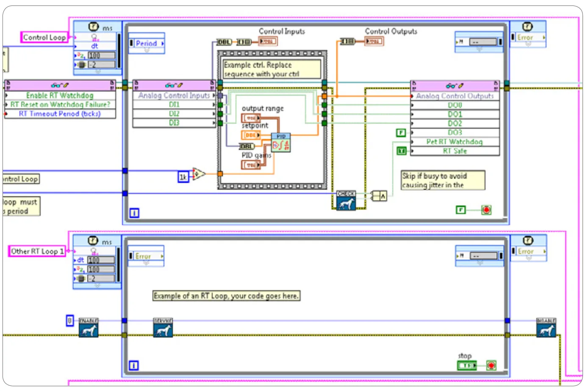Select array build node feeding Control Outputs
The image size is (588, 391).
point(348,41)
